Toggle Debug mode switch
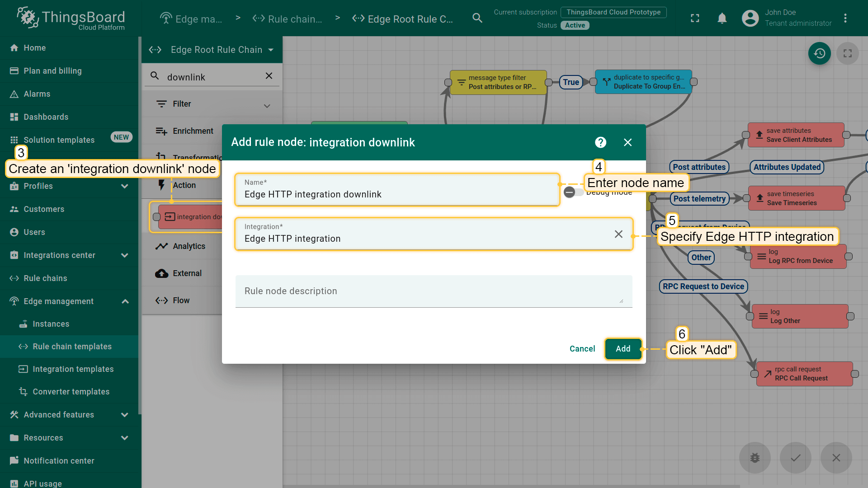This screenshot has width=868, height=488. [572, 192]
